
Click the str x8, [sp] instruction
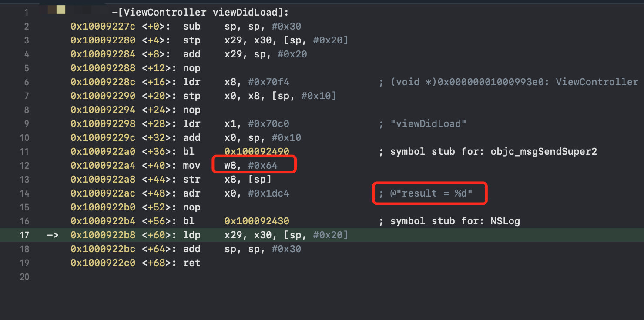pos(227,180)
